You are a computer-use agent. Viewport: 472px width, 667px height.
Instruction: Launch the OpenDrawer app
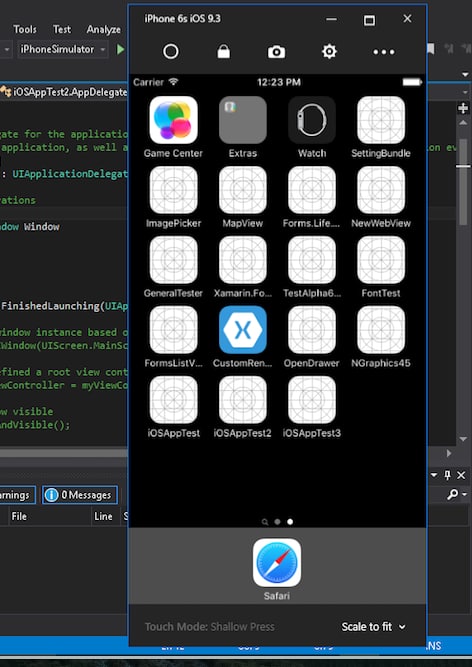click(312, 330)
